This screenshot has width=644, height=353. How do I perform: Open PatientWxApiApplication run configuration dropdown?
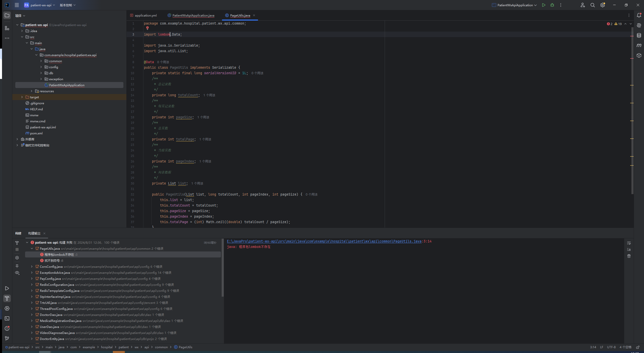pyautogui.click(x=514, y=5)
